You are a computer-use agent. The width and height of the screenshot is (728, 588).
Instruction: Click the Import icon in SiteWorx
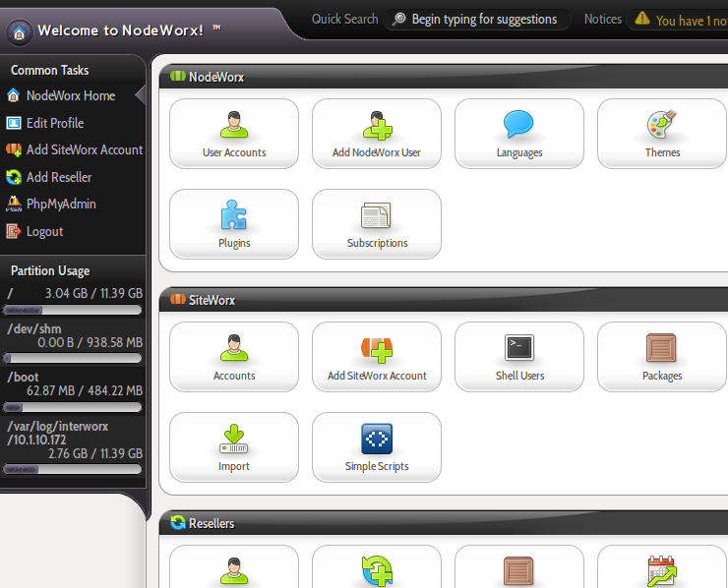[x=234, y=440]
